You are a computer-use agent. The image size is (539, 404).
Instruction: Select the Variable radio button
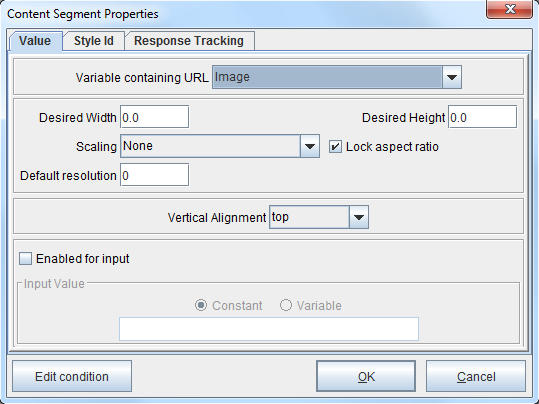click(286, 305)
